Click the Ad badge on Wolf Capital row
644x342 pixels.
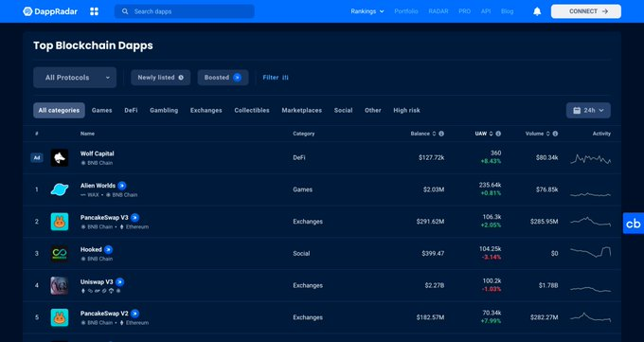coord(37,158)
